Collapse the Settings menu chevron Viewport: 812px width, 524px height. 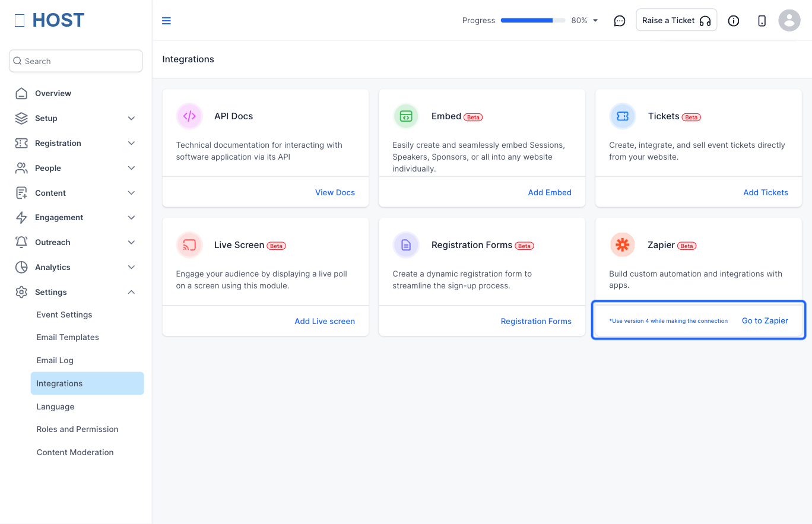tap(132, 292)
